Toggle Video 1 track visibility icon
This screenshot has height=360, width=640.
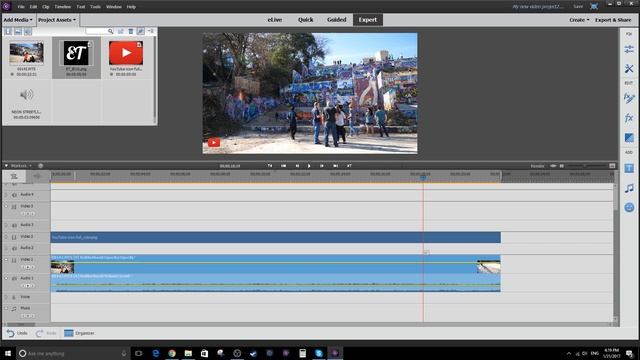tap(14, 260)
